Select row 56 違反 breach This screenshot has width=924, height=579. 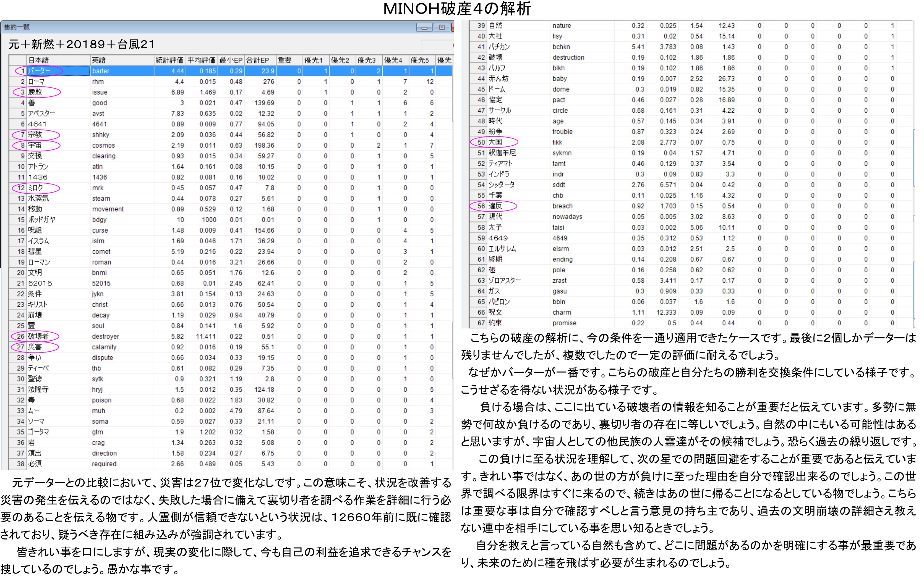point(495,206)
